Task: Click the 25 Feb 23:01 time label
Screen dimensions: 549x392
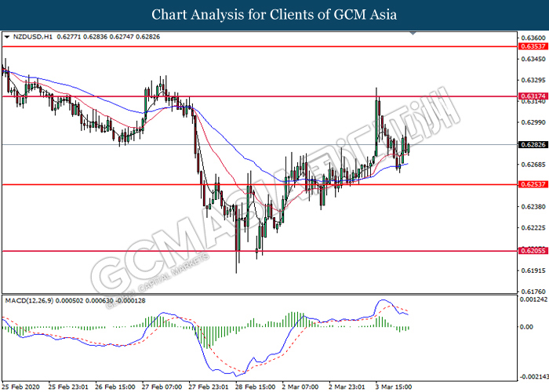Action: tap(68, 387)
